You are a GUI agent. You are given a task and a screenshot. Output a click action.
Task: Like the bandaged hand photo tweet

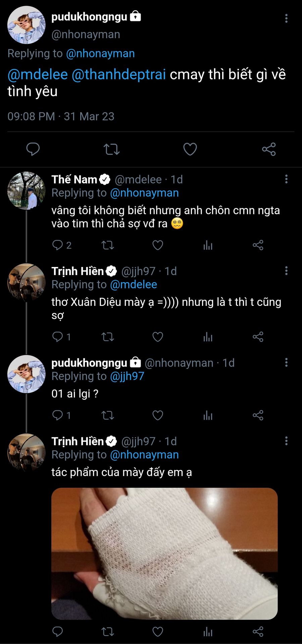pos(158,632)
